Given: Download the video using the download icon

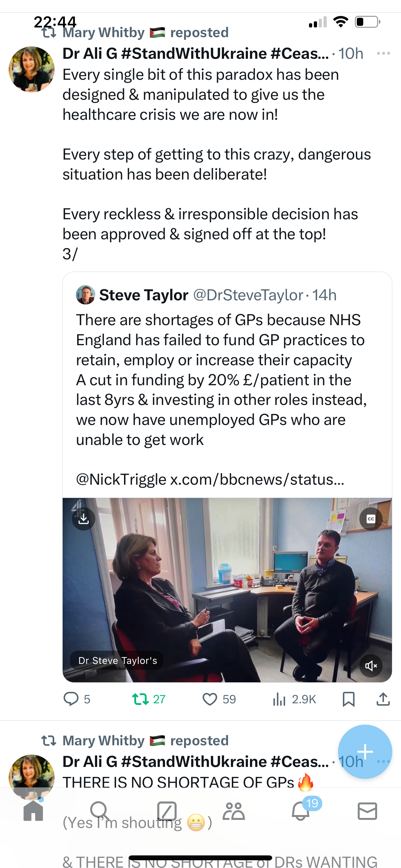Looking at the screenshot, I should [x=84, y=519].
